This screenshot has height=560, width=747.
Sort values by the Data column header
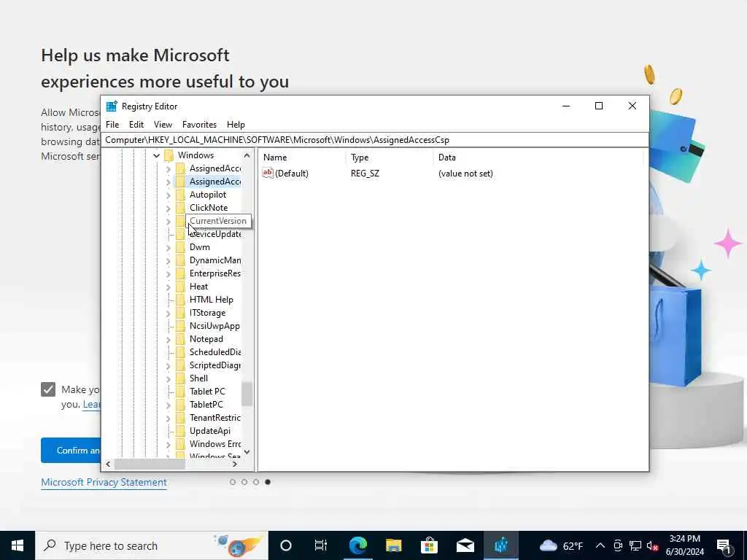tap(538, 157)
